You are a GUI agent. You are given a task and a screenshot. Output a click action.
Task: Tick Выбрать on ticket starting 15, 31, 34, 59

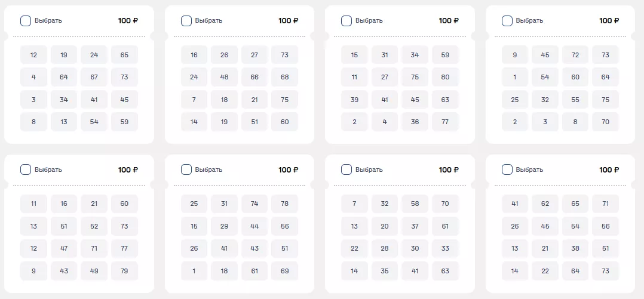(346, 21)
